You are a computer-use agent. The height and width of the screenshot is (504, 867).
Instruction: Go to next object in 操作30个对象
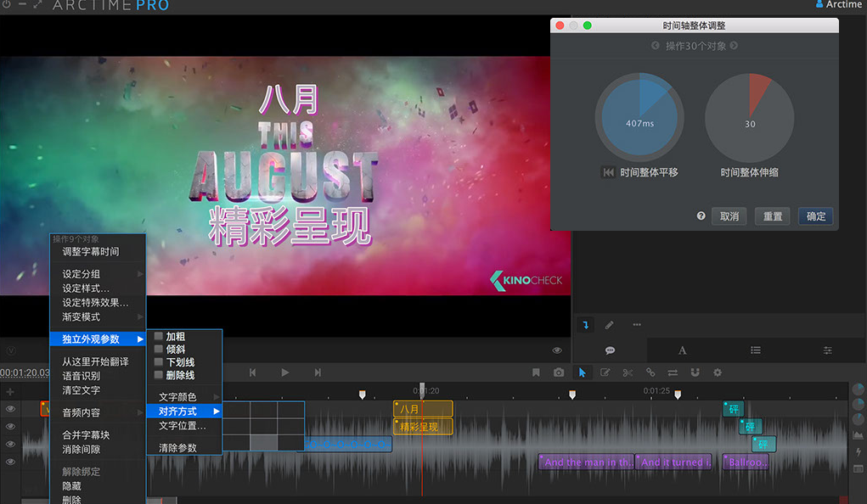(x=734, y=45)
